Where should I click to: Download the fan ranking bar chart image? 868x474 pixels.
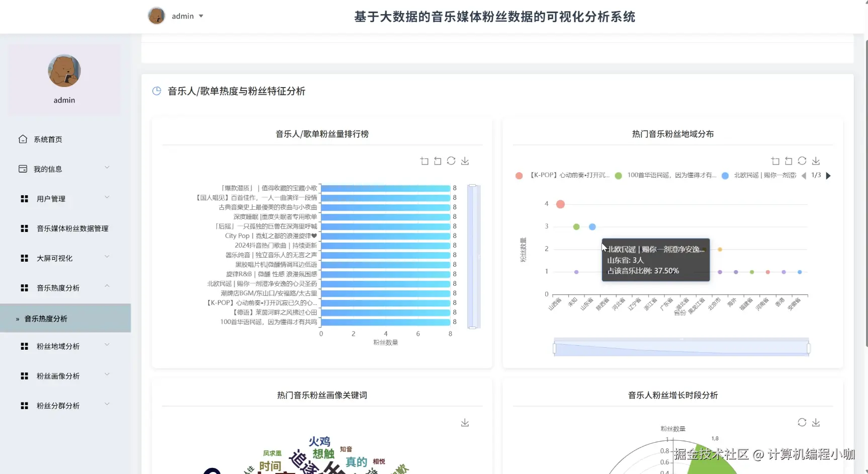[465, 161]
